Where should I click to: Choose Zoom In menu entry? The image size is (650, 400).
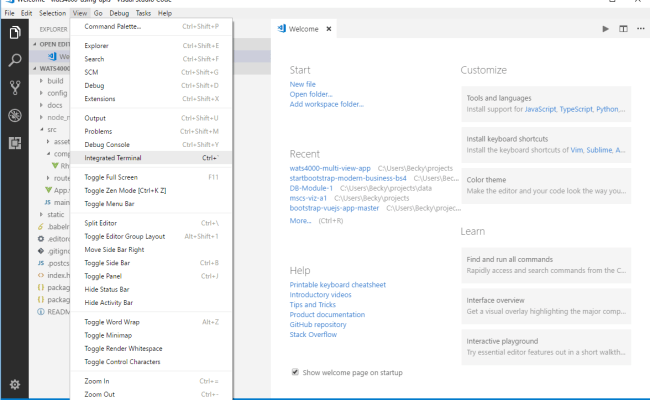[151, 381]
